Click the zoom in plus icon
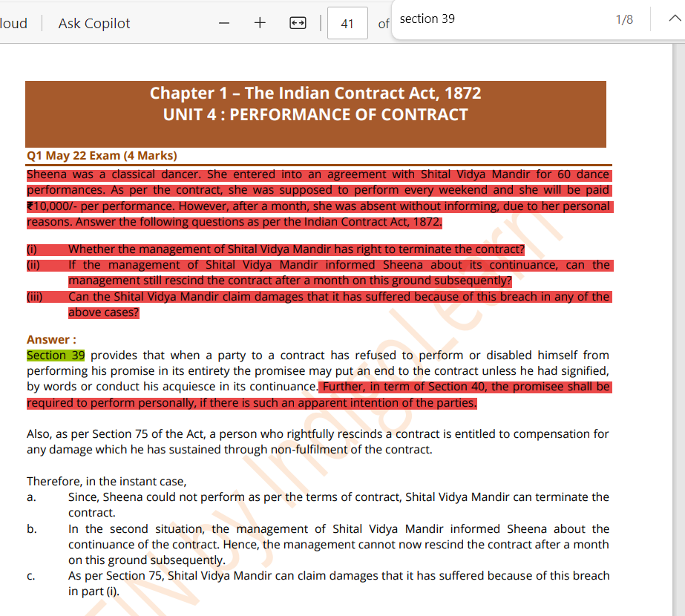685x616 pixels. pos(260,23)
